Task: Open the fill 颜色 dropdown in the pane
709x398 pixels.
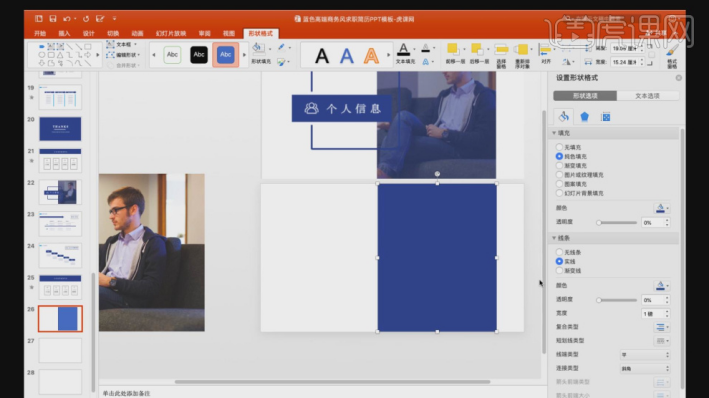Action: pos(662,208)
